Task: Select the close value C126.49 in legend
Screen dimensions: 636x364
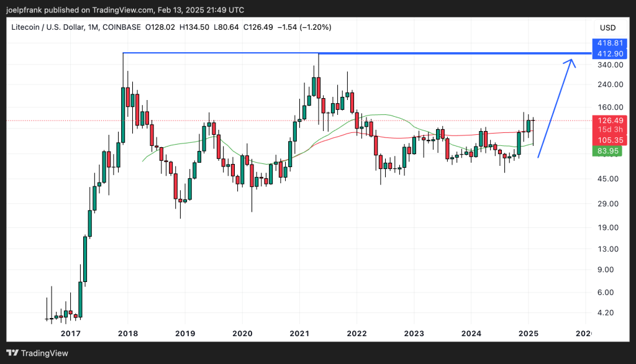Action: 258,27
